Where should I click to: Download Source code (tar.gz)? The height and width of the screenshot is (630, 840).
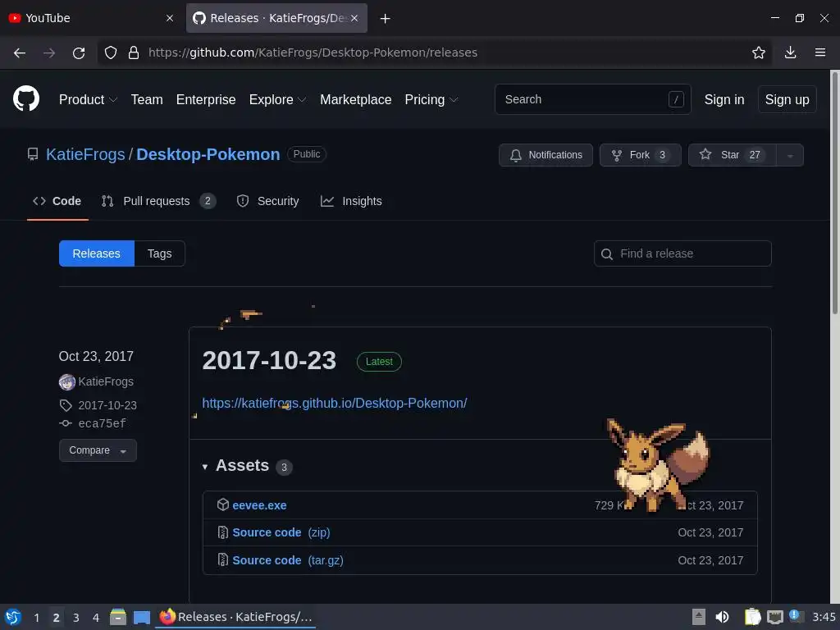point(288,560)
